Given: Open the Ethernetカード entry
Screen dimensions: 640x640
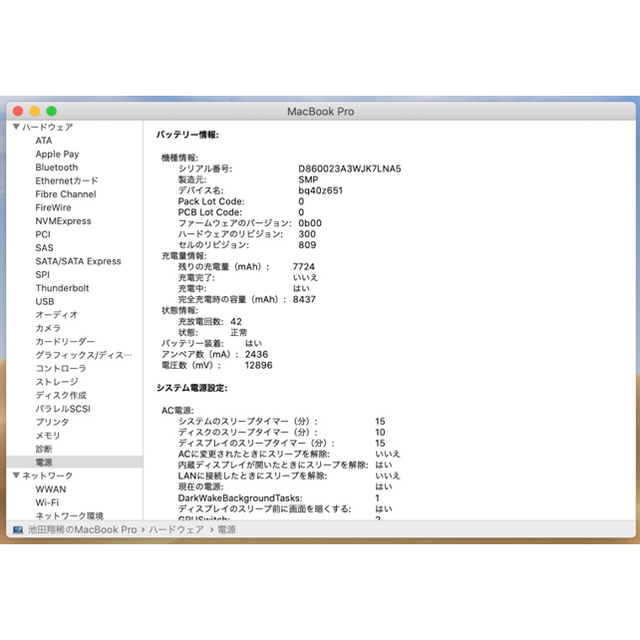Looking at the screenshot, I should tap(67, 181).
